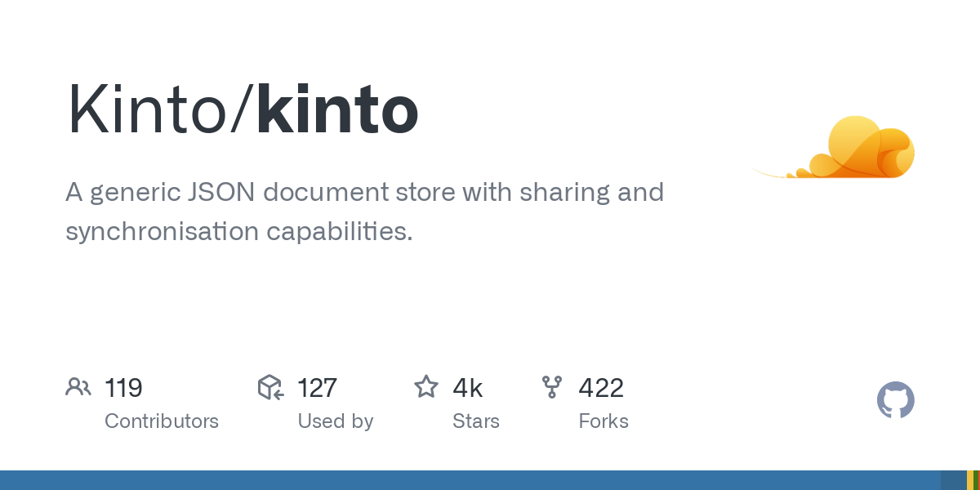The height and width of the screenshot is (490, 980).
Task: Open GitHub via the Octocat logo
Action: [895, 400]
